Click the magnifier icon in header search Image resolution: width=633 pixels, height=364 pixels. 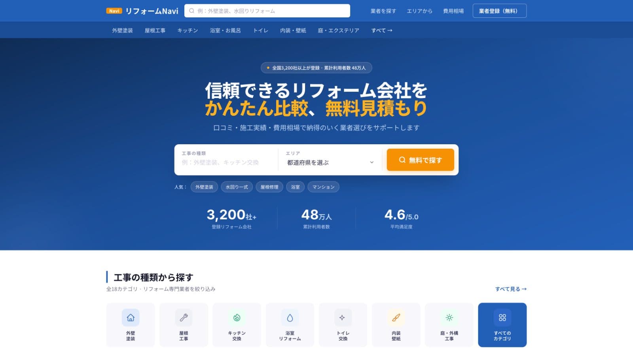pyautogui.click(x=191, y=11)
